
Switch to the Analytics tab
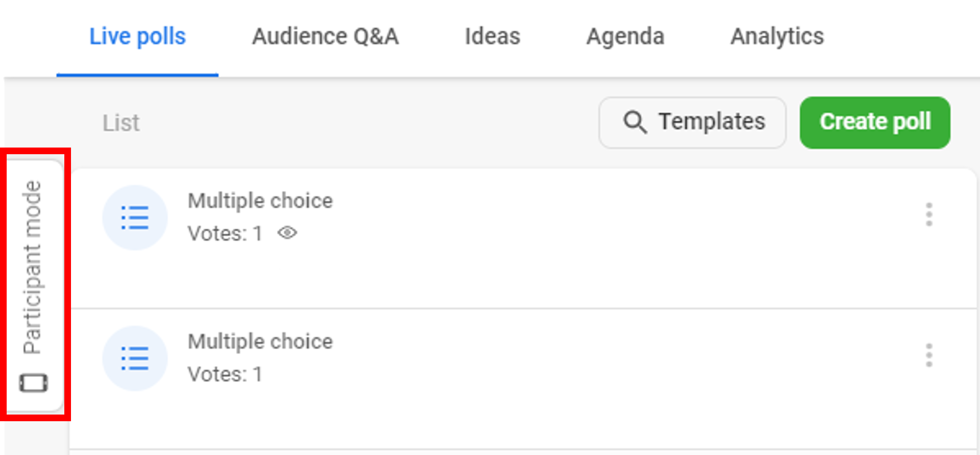pos(777,37)
